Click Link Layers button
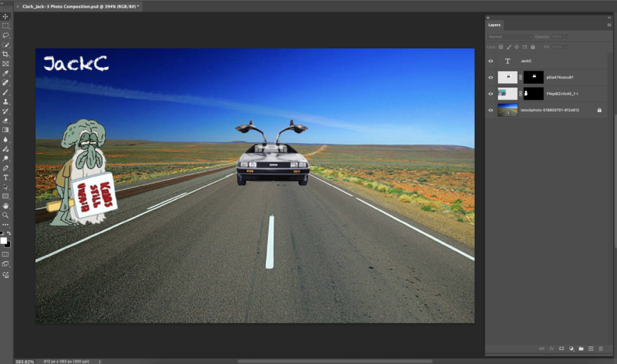 pos(542,349)
